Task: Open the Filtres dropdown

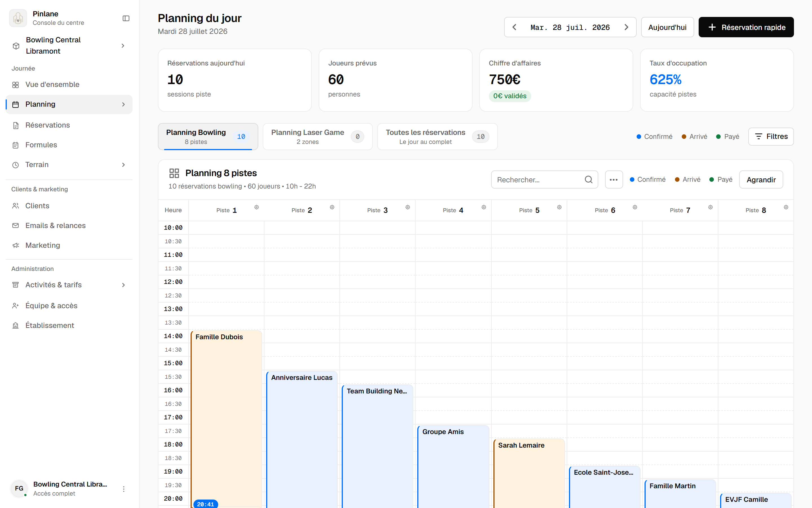Action: pos(771,136)
